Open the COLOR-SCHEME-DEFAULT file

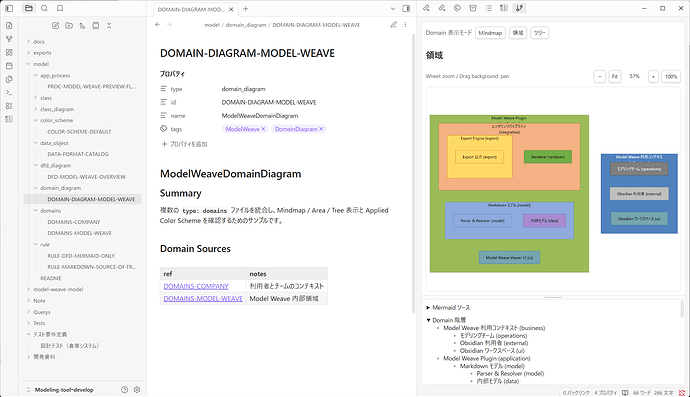(x=79, y=132)
